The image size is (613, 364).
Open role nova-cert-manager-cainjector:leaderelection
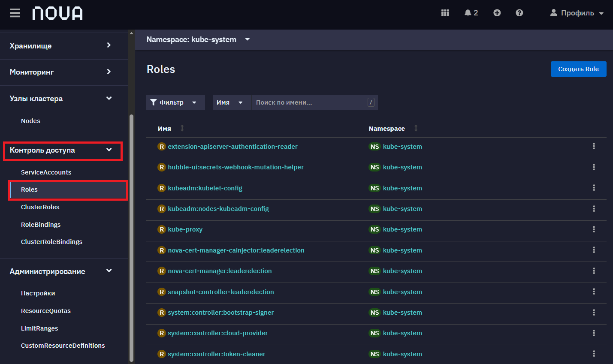pos(236,250)
